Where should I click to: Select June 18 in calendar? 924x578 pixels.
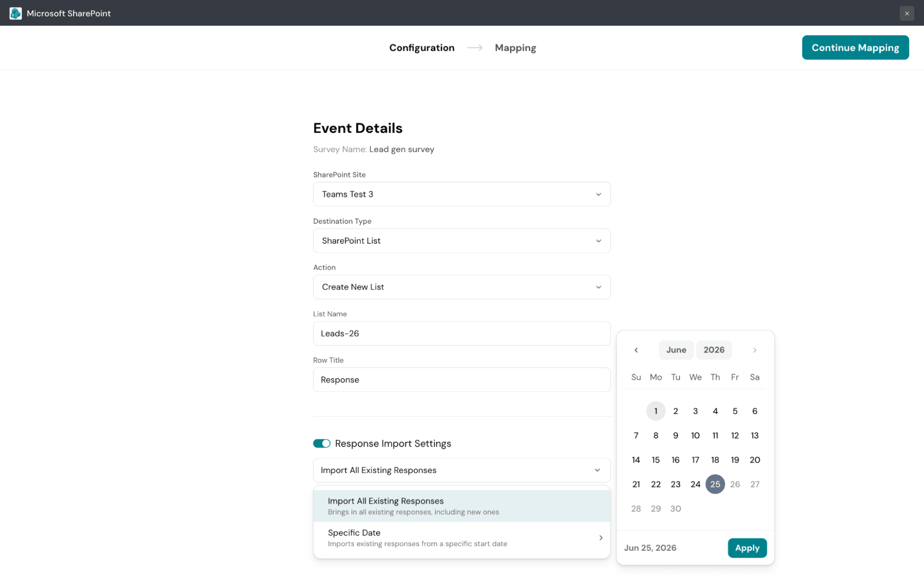click(x=715, y=460)
